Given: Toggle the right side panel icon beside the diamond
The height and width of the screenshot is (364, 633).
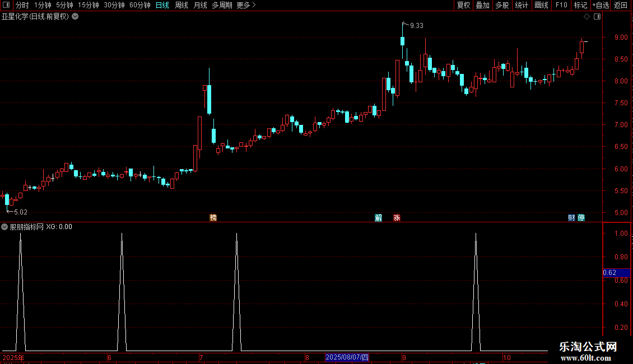Looking at the screenshot, I should [x=597, y=17].
